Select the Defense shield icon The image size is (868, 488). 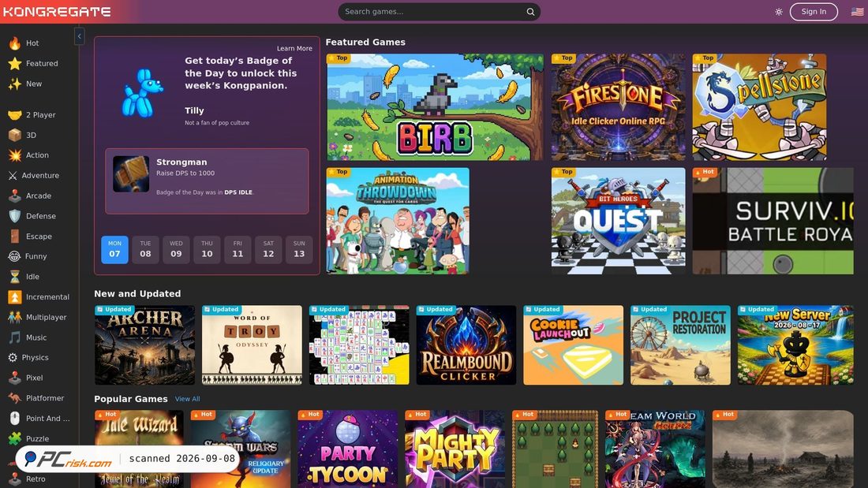(15, 216)
